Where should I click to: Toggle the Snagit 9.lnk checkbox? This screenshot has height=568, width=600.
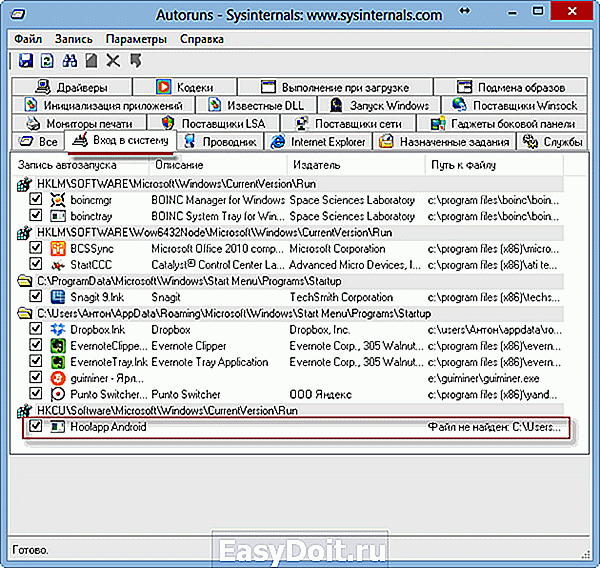coord(36,296)
